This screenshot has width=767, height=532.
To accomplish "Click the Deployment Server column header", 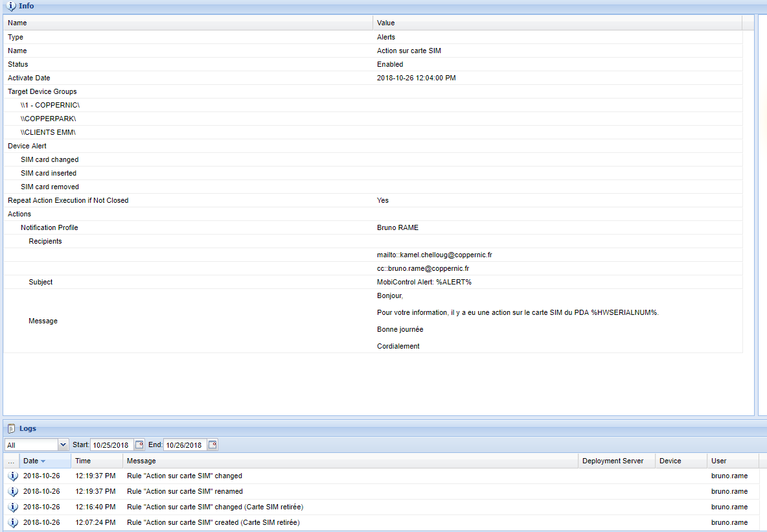I will click(613, 461).
